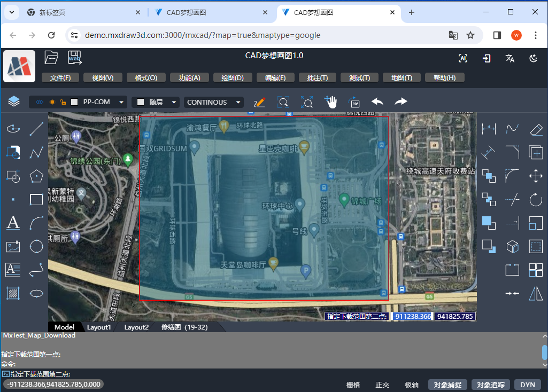
Task: Select the Eraser tool
Action: point(536,129)
